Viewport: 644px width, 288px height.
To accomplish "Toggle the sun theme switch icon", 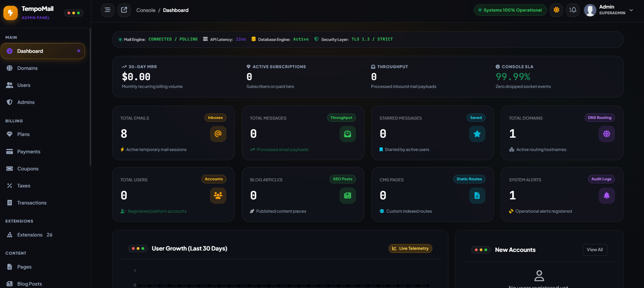I will (x=556, y=10).
